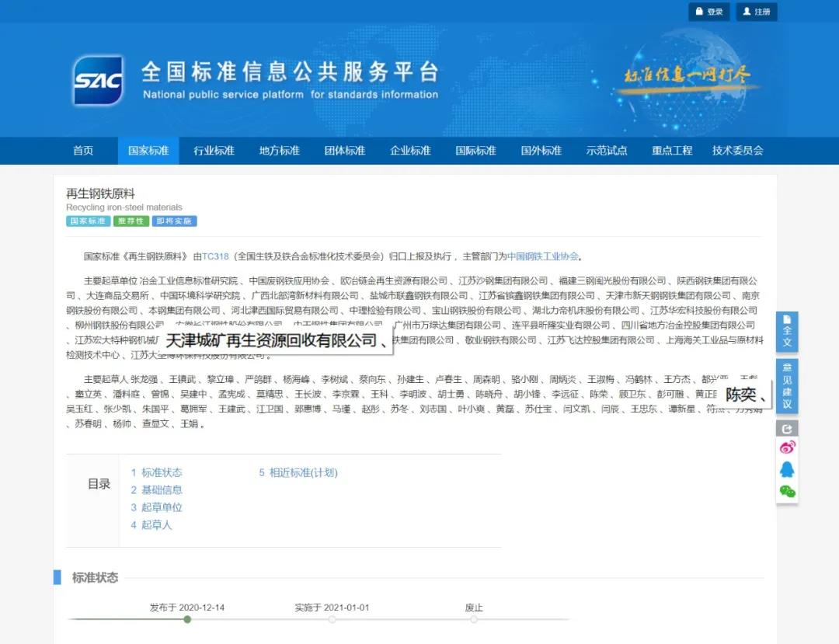Image resolution: width=839 pixels, height=644 pixels.
Task: Jump to 标准状态 in the table of contents
Action: coord(162,472)
